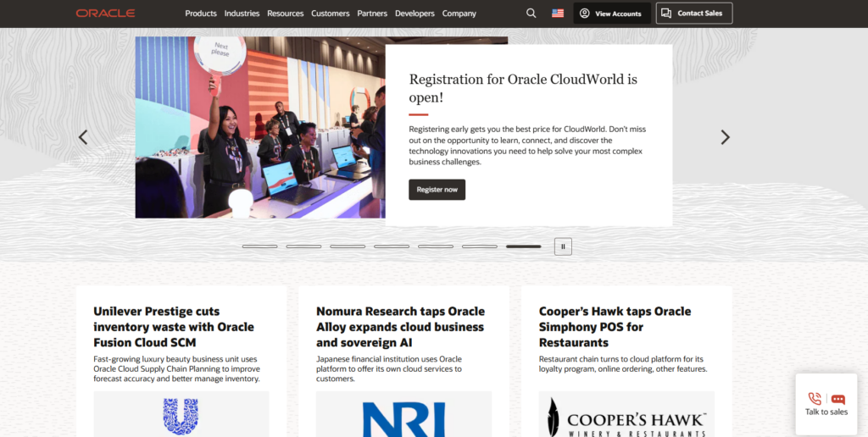868x437 pixels.
Task: Open the View Accounts dropdown
Action: [612, 14]
